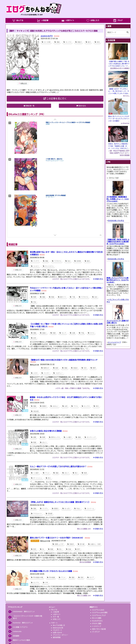Click the コンドーム tag

click(89, 509)
